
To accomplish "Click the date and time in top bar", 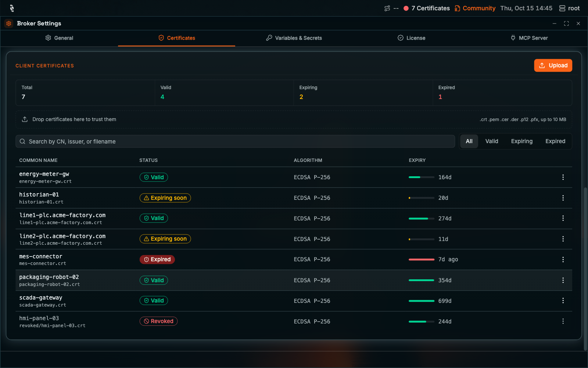I will [526, 8].
